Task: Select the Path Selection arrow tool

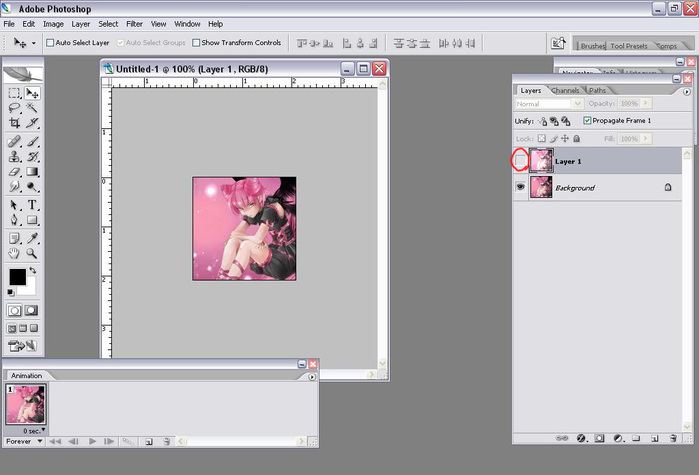Action: point(14,205)
